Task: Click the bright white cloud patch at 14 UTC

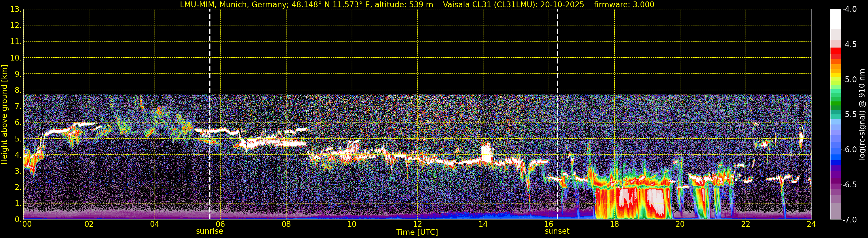Action: 486,153
